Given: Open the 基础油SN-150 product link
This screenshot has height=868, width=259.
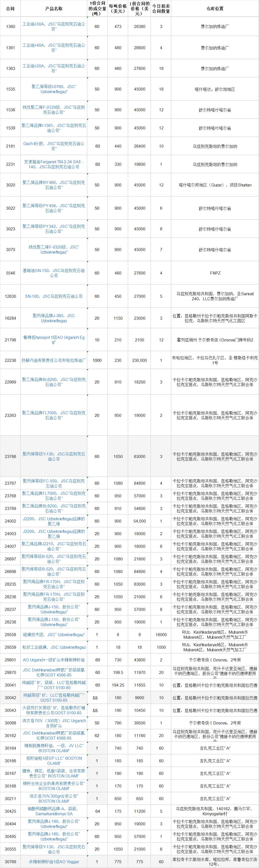Looking at the screenshot, I should pyautogui.click(x=54, y=273).
